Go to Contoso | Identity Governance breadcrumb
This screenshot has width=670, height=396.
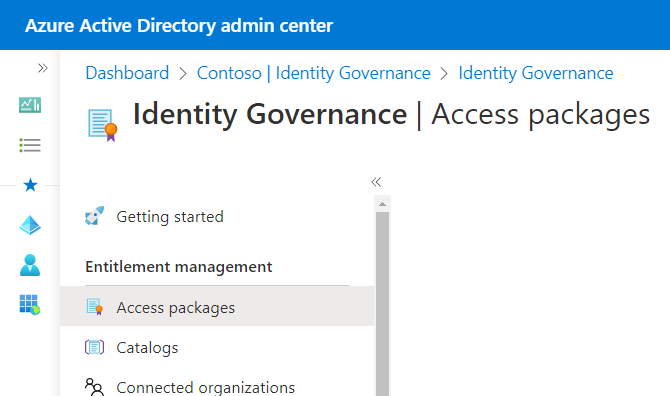(314, 73)
